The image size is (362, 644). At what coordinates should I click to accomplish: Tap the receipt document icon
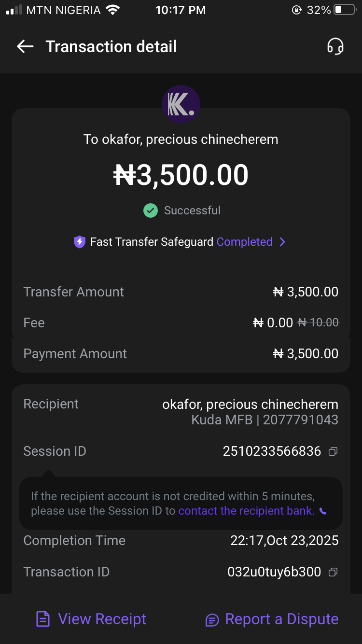tap(43, 619)
